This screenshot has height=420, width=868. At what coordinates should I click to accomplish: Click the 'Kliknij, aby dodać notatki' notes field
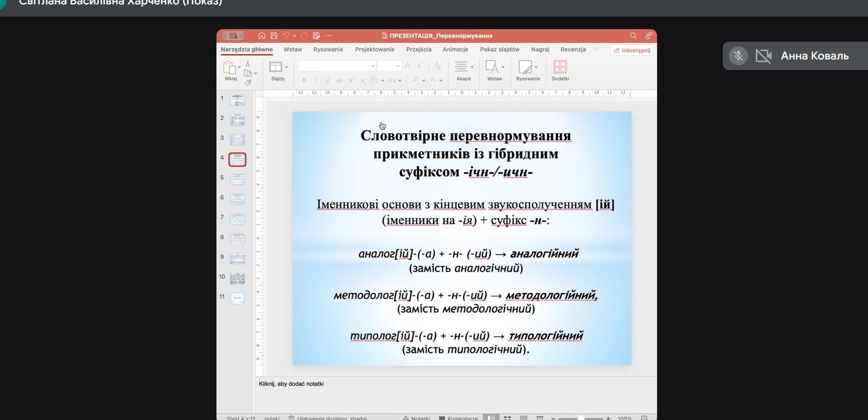pos(291,384)
